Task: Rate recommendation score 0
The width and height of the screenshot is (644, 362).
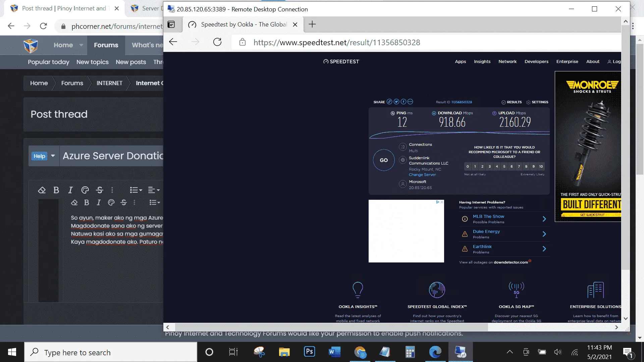Action: tap(468, 166)
